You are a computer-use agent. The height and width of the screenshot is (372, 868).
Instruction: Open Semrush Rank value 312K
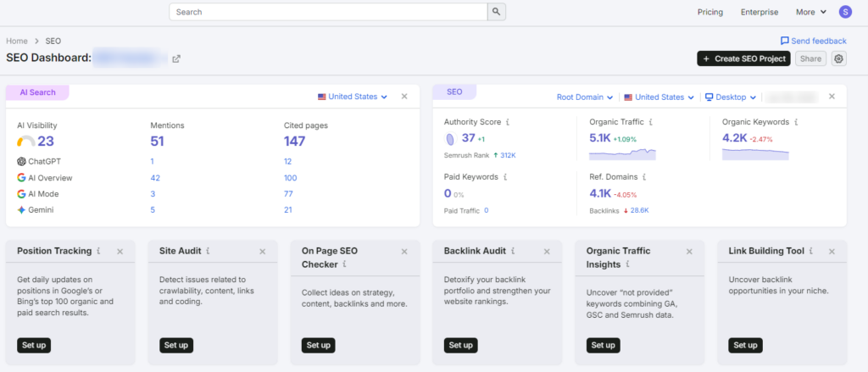[x=509, y=156]
